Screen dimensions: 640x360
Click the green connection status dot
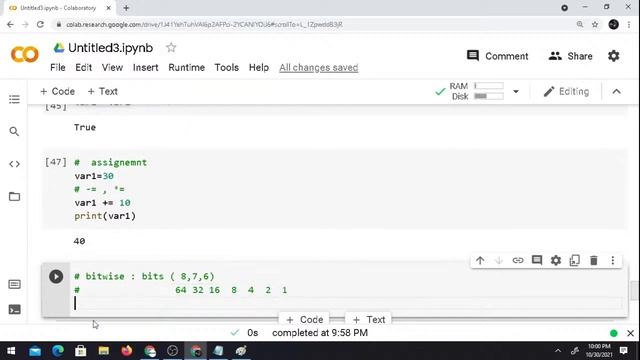coord(613,333)
